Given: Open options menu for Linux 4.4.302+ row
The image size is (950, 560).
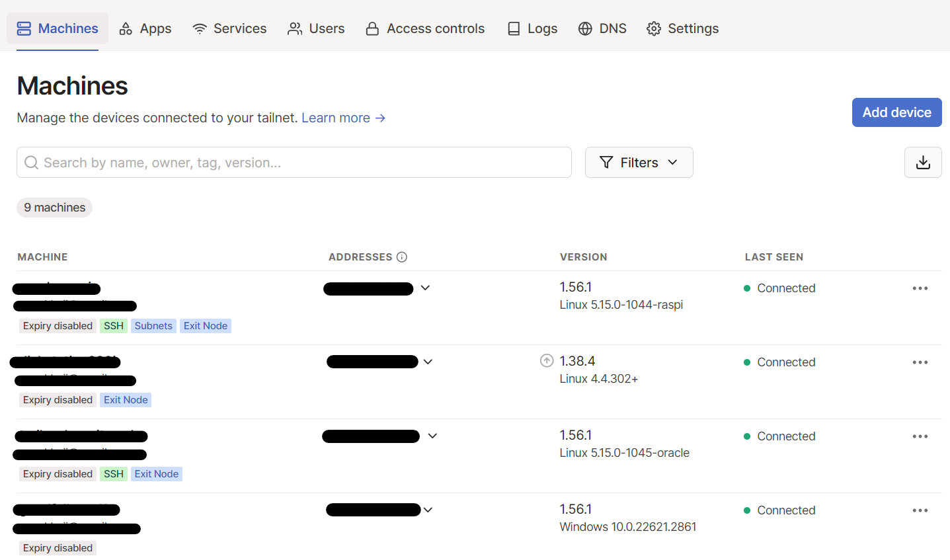Looking at the screenshot, I should coord(920,362).
